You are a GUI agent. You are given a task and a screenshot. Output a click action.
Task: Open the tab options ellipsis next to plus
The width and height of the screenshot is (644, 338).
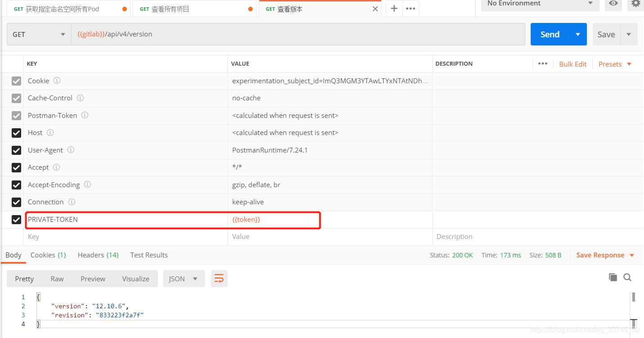(410, 8)
